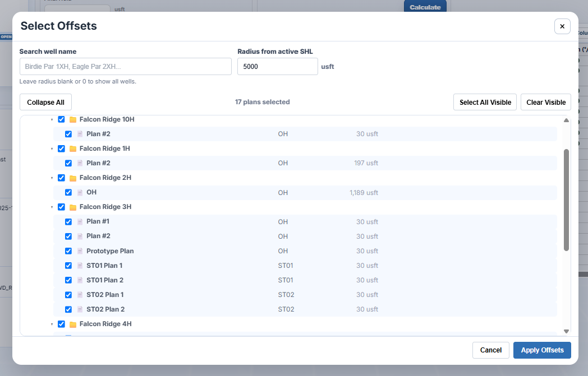Click the well list vertical scrollbar thumb

566,200
